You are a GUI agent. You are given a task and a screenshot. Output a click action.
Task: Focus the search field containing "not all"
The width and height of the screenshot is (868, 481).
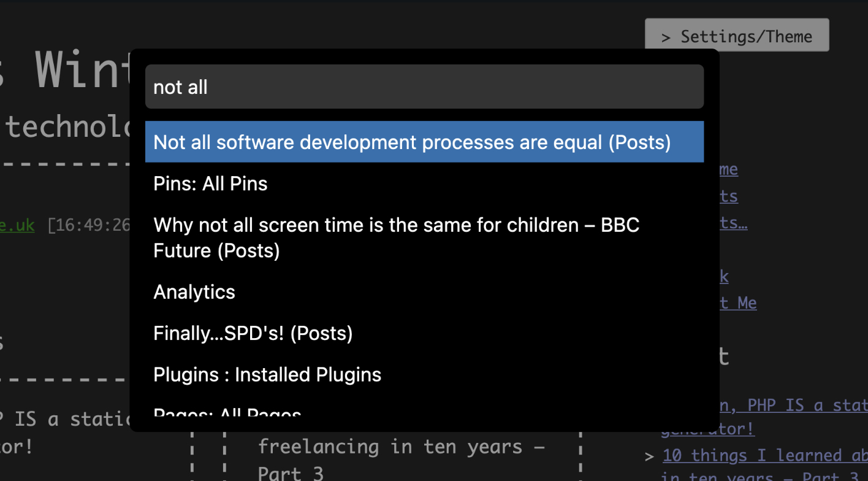point(424,87)
